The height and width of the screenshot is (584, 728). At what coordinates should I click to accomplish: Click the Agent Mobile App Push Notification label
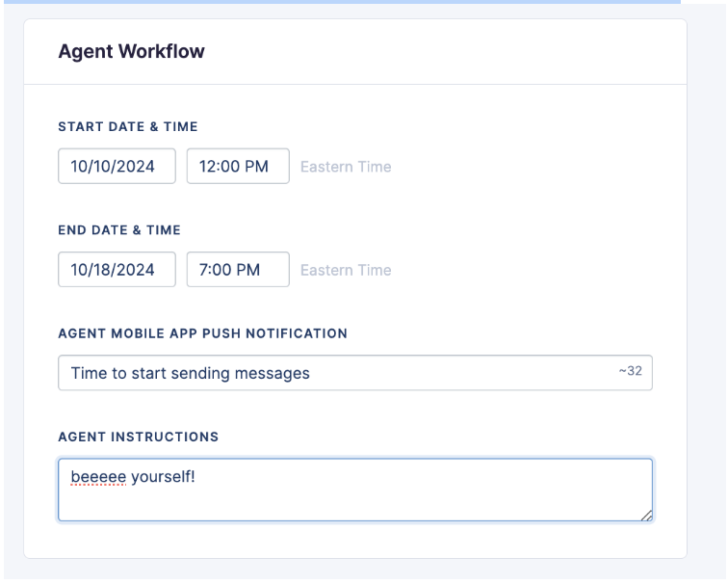tap(202, 333)
